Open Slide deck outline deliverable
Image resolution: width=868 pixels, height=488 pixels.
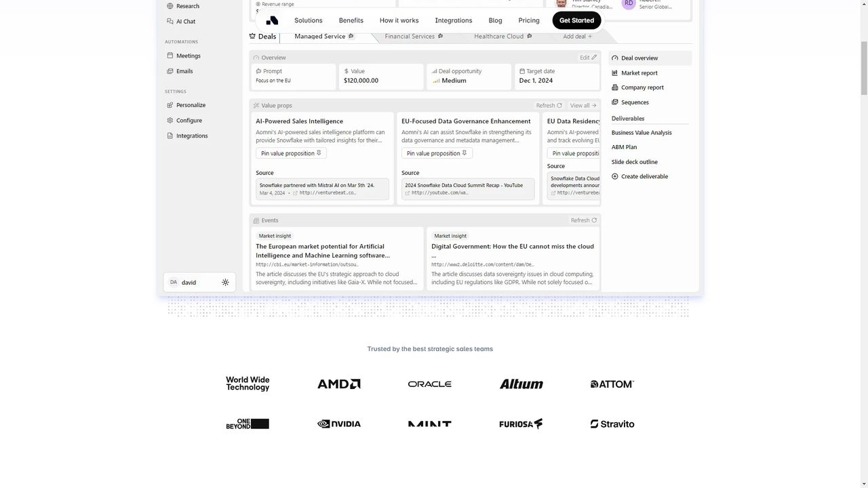635,162
